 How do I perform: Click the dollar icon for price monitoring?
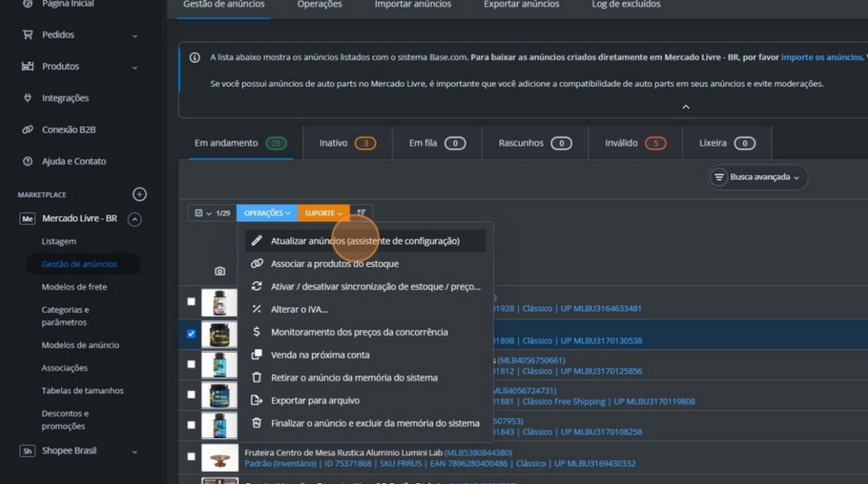click(x=257, y=332)
